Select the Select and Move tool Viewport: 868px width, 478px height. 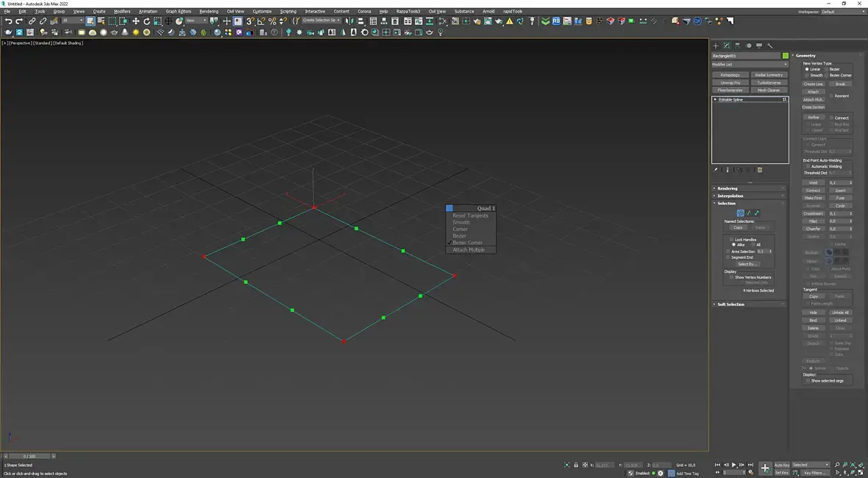(x=135, y=21)
